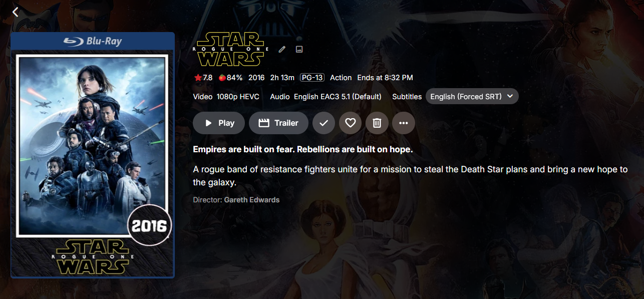The image size is (644, 299).
Task: Select the English EAC3 5.1 audio track
Action: (x=338, y=96)
